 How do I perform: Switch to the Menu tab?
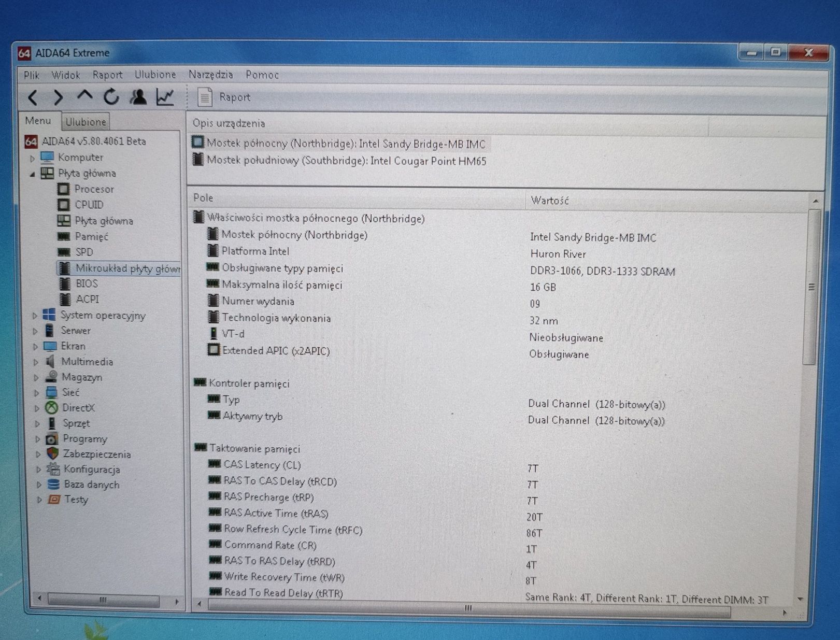(x=38, y=121)
